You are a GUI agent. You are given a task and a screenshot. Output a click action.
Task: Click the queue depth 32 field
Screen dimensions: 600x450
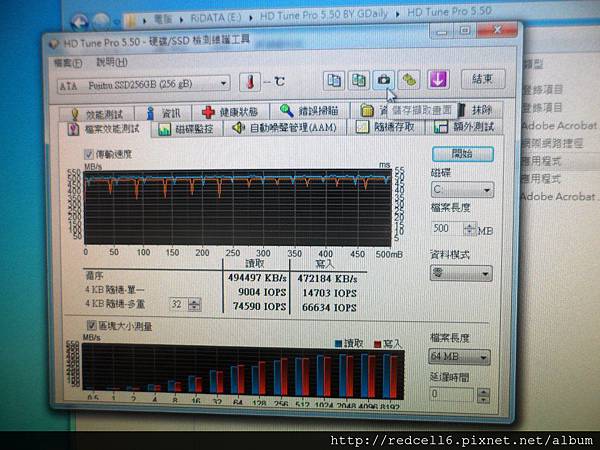click(x=178, y=305)
